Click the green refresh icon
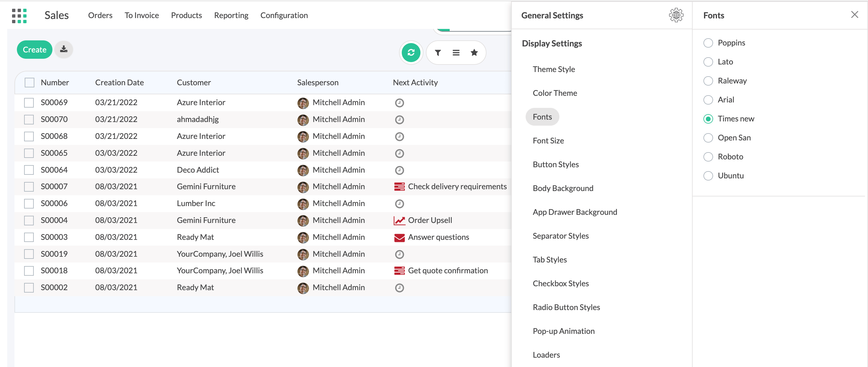 [411, 52]
